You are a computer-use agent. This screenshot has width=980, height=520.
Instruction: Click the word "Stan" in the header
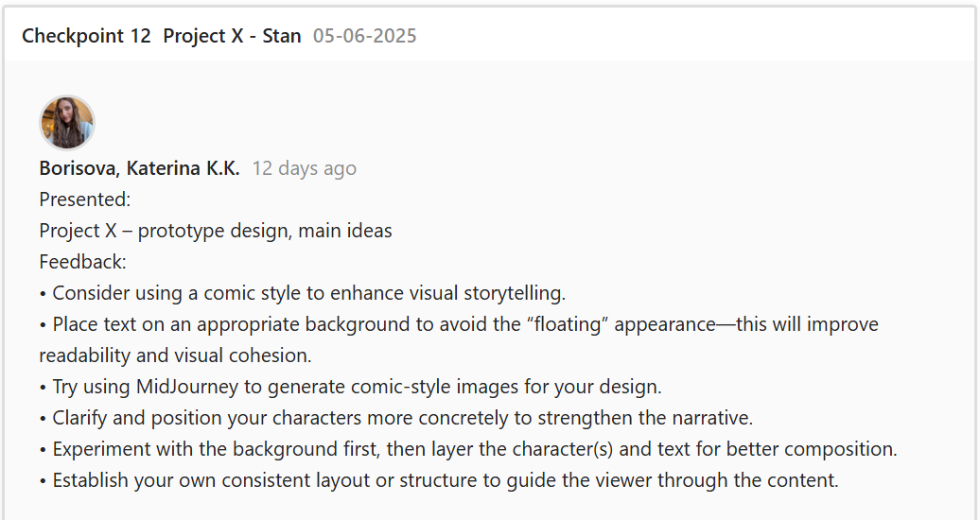point(281,36)
